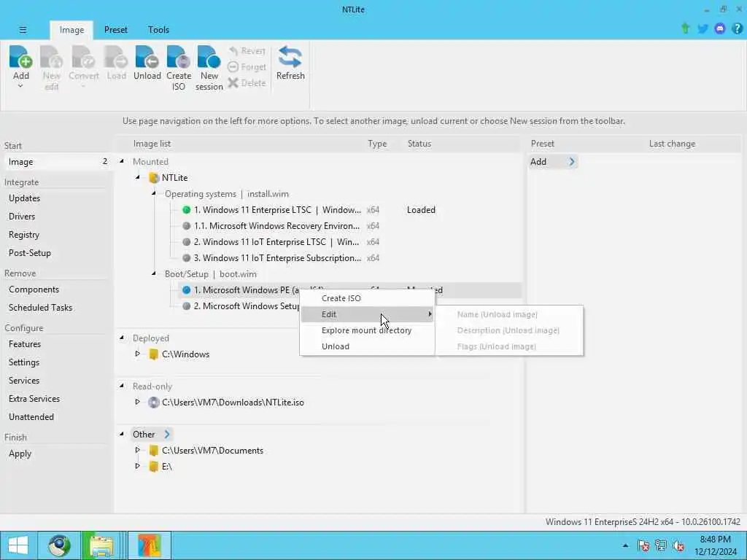Click the Revert toolbar item

point(247,51)
